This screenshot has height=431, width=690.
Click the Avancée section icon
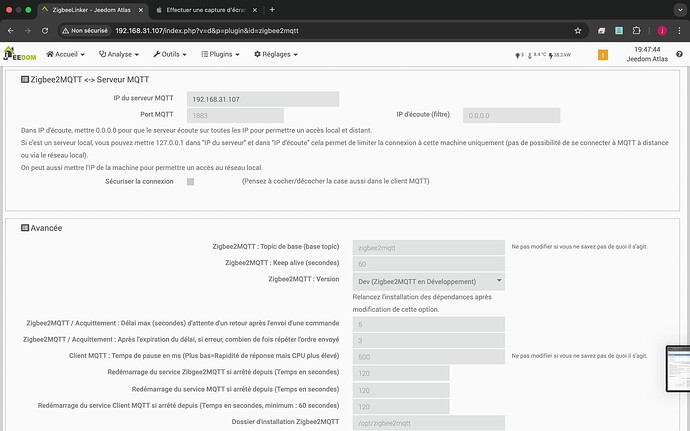25,228
